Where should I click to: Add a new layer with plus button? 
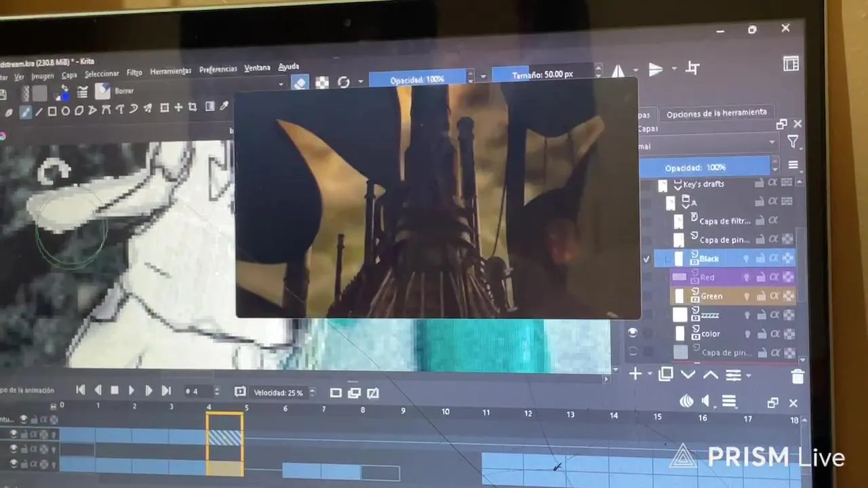coord(635,374)
